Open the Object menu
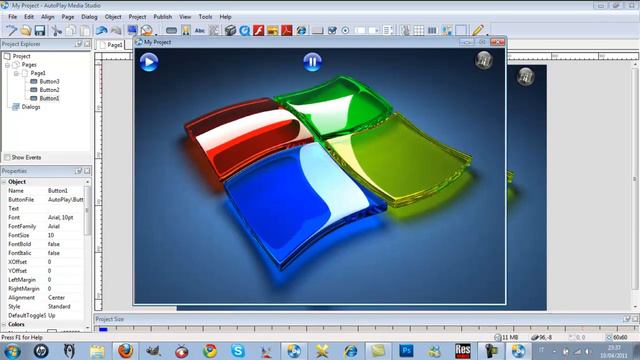640x360 pixels. click(x=113, y=17)
